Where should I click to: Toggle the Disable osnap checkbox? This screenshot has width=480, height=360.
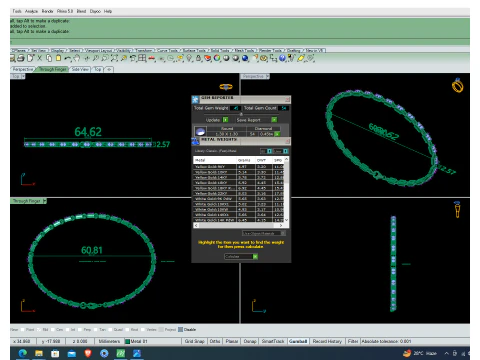click(180, 330)
